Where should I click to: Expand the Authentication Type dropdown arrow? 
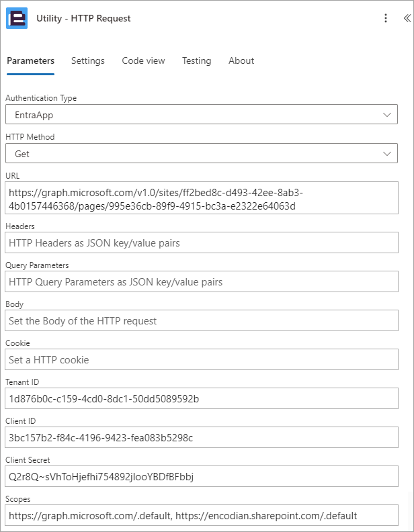(x=387, y=115)
